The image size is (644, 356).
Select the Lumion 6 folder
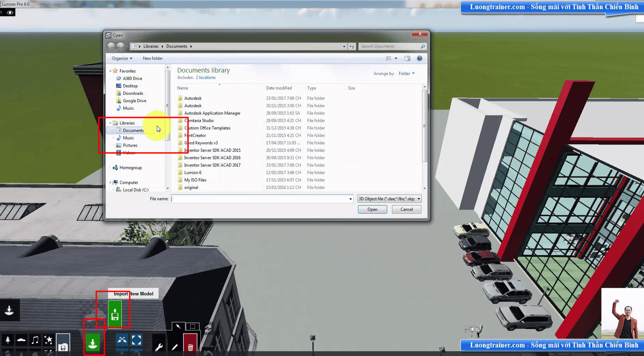pyautogui.click(x=193, y=173)
